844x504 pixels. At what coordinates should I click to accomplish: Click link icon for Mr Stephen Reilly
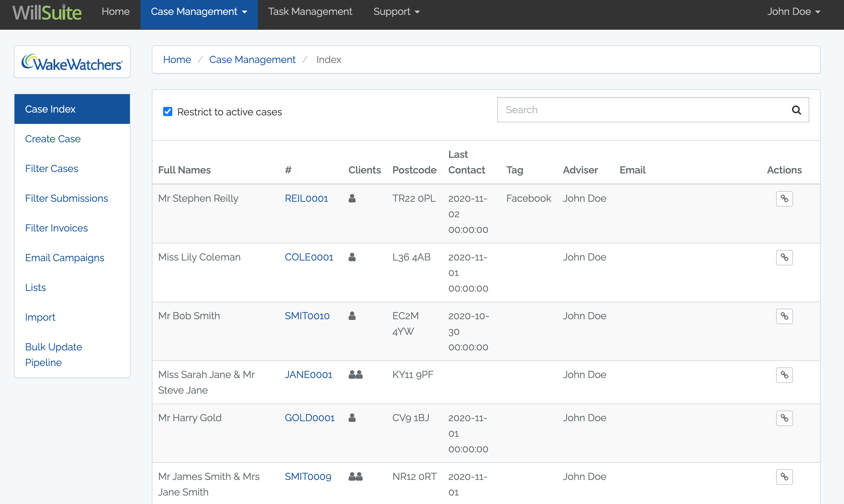(784, 199)
